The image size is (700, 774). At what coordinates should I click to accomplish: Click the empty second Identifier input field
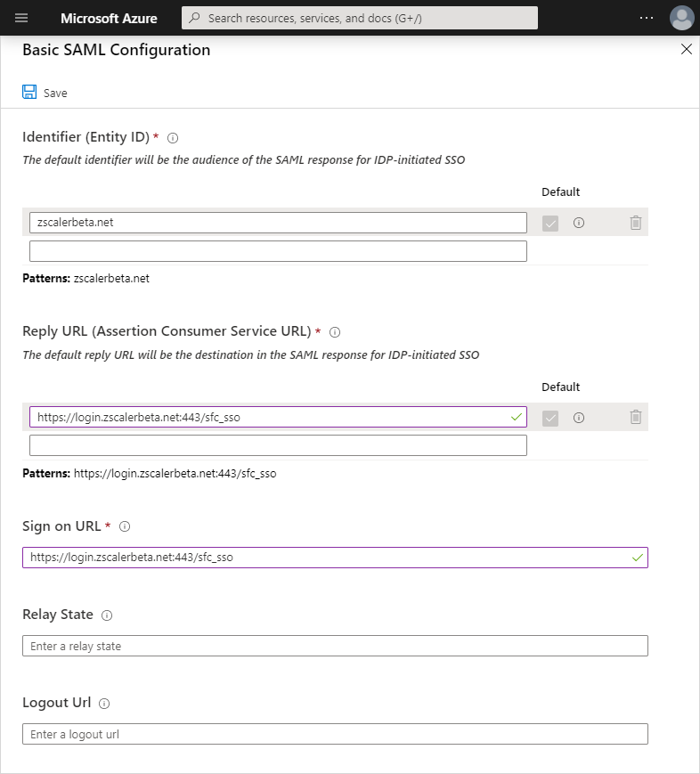pos(278,251)
